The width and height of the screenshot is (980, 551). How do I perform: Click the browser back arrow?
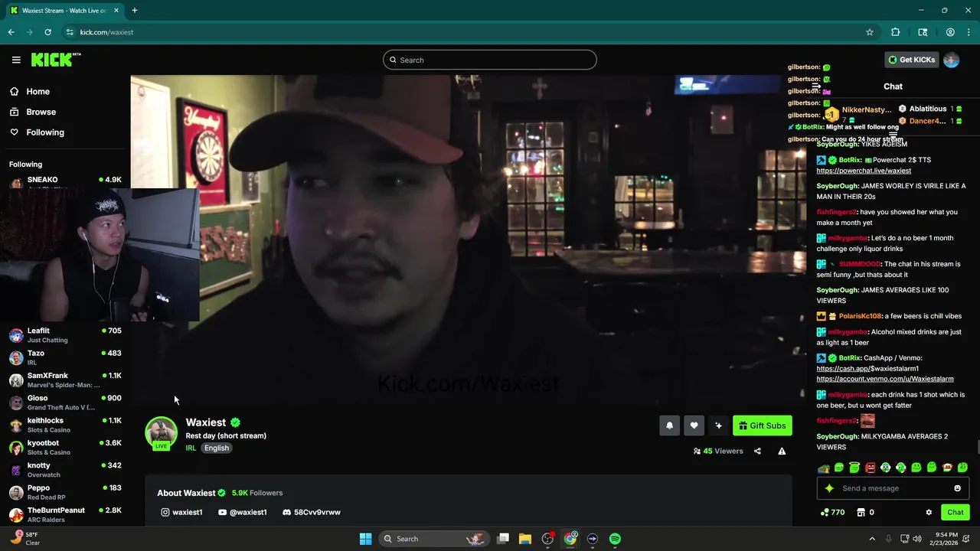(x=11, y=32)
